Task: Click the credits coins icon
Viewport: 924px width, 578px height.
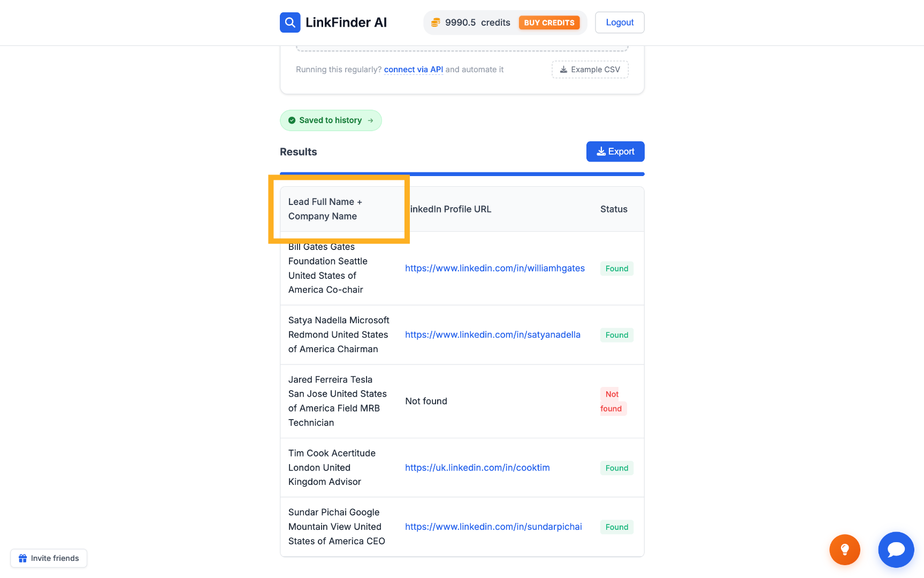Action: pyautogui.click(x=436, y=22)
